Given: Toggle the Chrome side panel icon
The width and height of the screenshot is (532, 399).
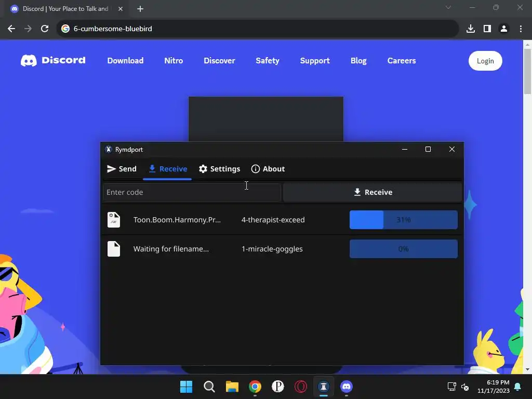Looking at the screenshot, I should 487,29.
